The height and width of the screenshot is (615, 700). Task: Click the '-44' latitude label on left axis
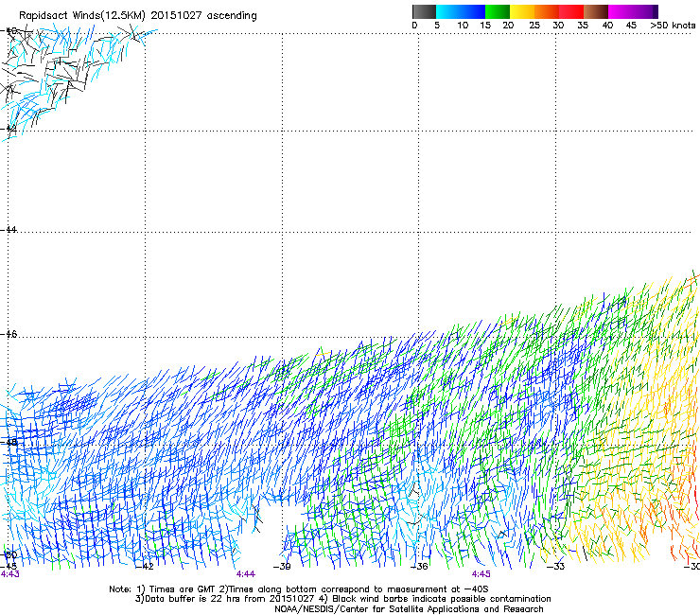[x=9, y=230]
